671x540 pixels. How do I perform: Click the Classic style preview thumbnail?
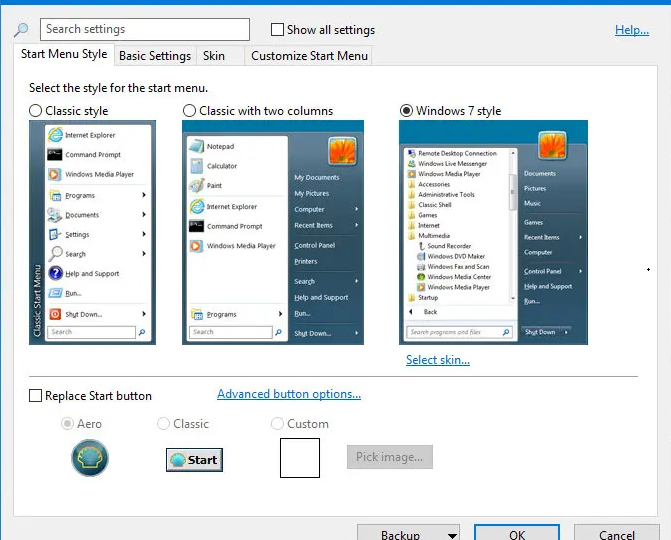point(92,232)
